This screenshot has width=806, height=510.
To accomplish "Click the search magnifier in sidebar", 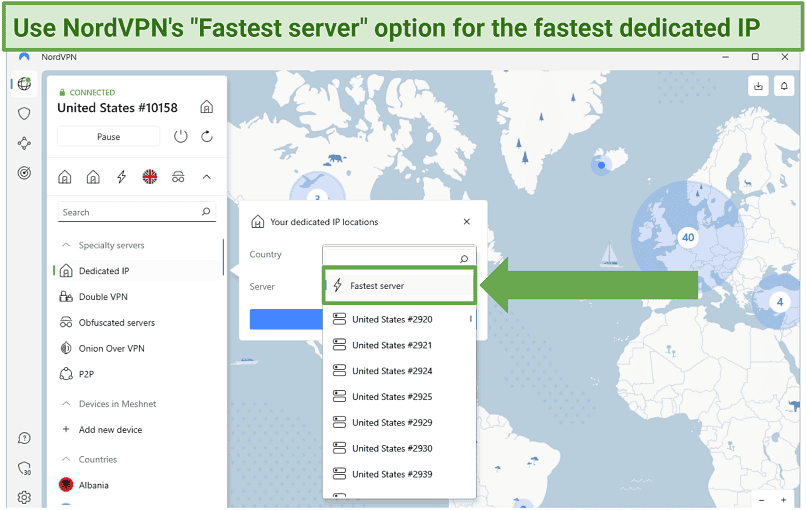I will pyautogui.click(x=206, y=212).
